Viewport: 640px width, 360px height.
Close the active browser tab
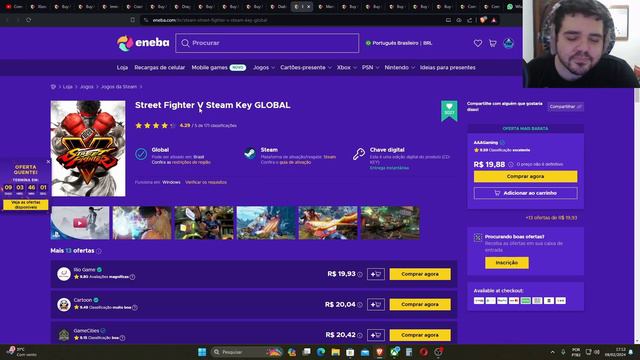pos(309,7)
